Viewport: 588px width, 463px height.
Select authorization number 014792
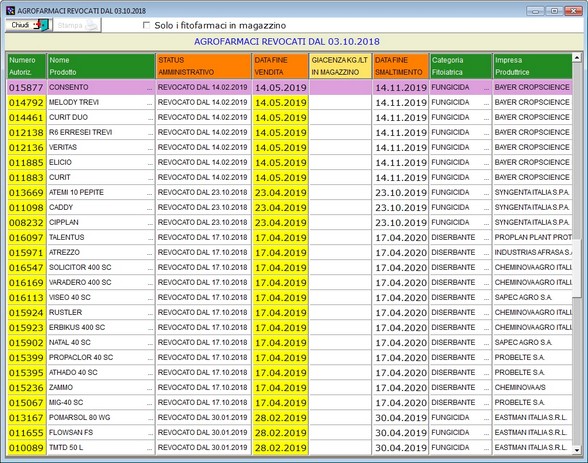tap(26, 102)
